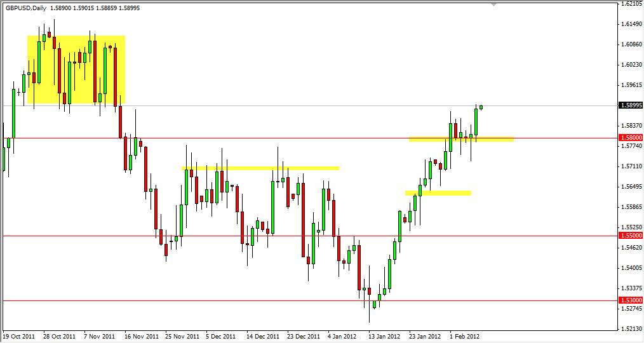Viewport: 644px width, 343px height.
Task: Click the 1.60860 price axis label
Action: point(631,44)
